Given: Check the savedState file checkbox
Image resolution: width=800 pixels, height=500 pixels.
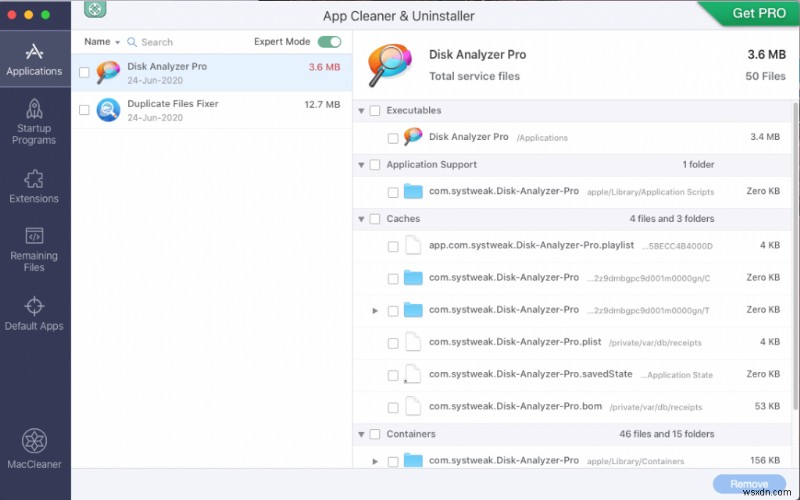Looking at the screenshot, I should [393, 376].
